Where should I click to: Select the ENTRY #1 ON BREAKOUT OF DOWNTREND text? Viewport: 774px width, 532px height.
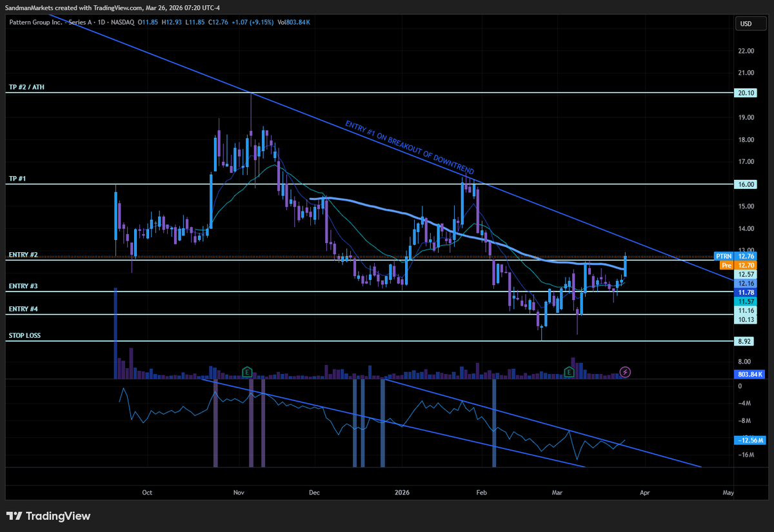(x=410, y=148)
